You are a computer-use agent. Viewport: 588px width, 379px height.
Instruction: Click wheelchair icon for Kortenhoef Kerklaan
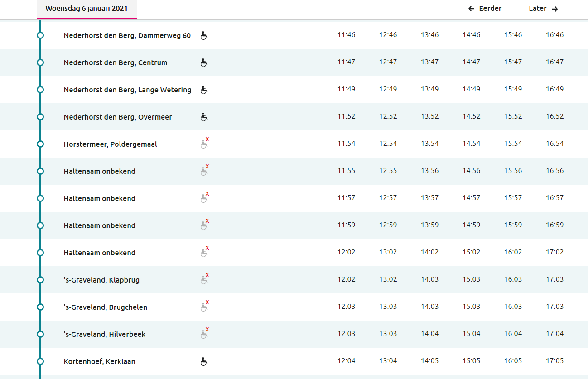click(204, 361)
